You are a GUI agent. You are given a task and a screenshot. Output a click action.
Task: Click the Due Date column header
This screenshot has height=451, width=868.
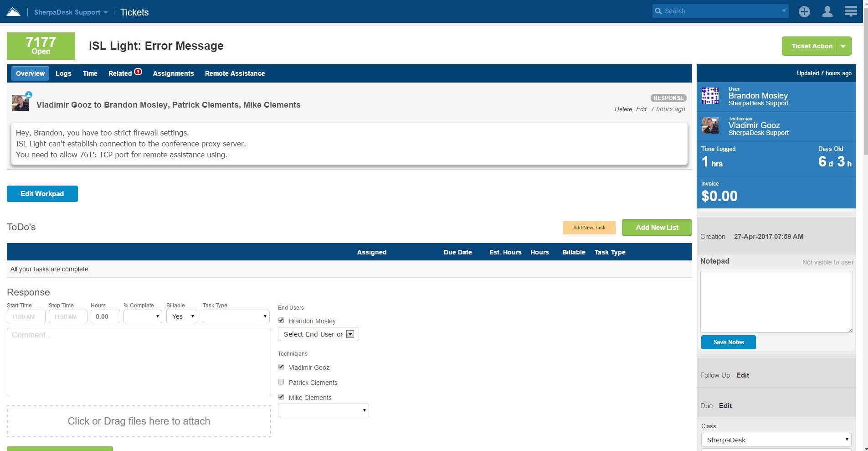pyautogui.click(x=458, y=252)
